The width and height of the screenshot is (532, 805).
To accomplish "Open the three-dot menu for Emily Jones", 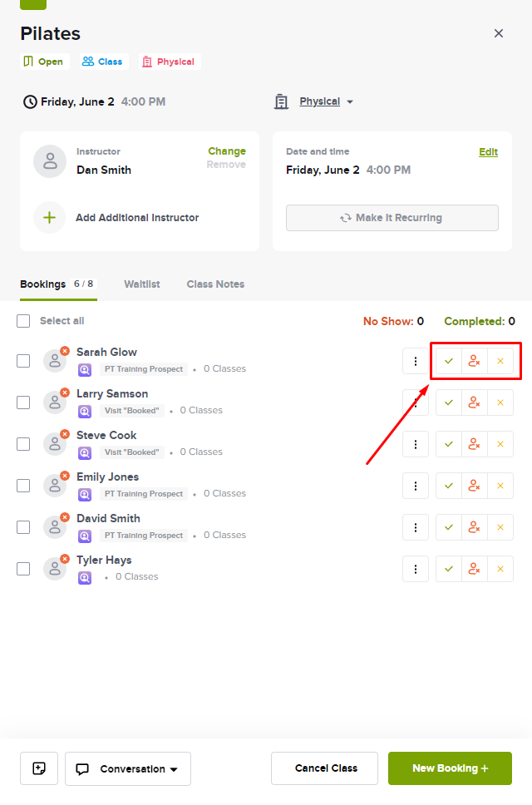I will click(x=416, y=486).
